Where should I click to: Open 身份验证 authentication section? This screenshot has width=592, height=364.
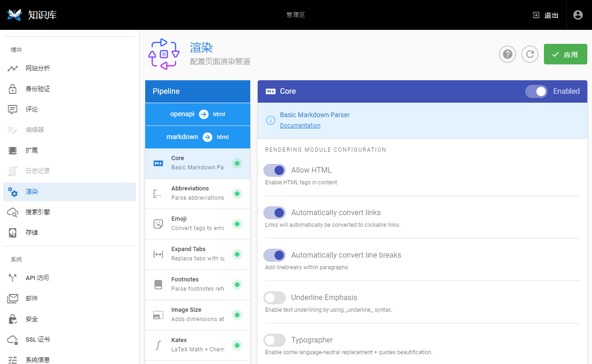tap(37, 89)
